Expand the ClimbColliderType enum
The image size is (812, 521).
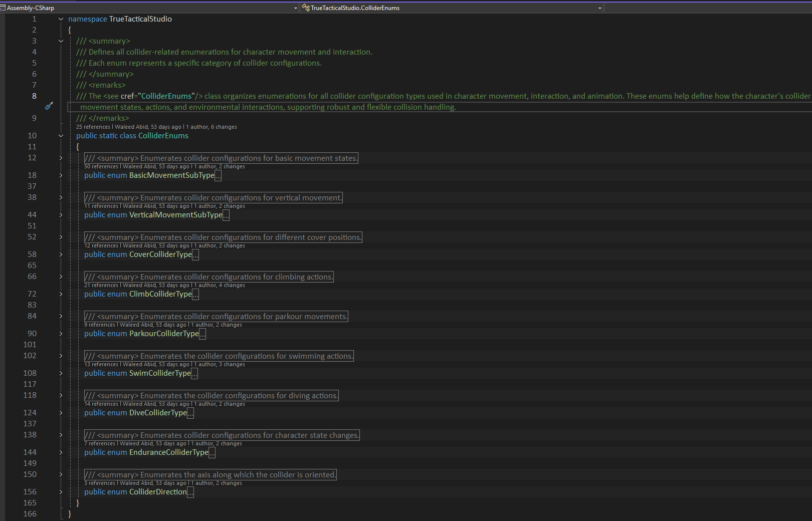[61, 294]
